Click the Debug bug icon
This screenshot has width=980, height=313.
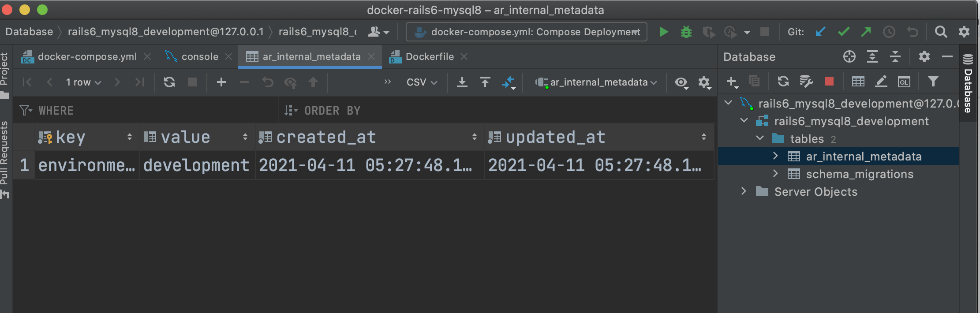pyautogui.click(x=686, y=32)
